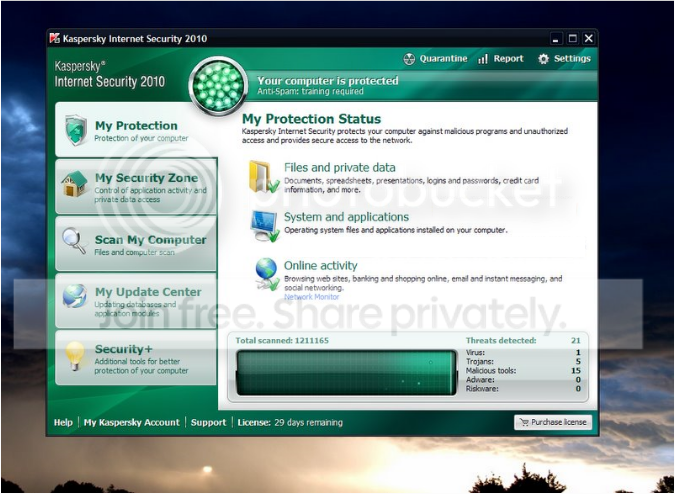Open the Settings link
Viewport: 675px width, 494px height.
(x=572, y=59)
